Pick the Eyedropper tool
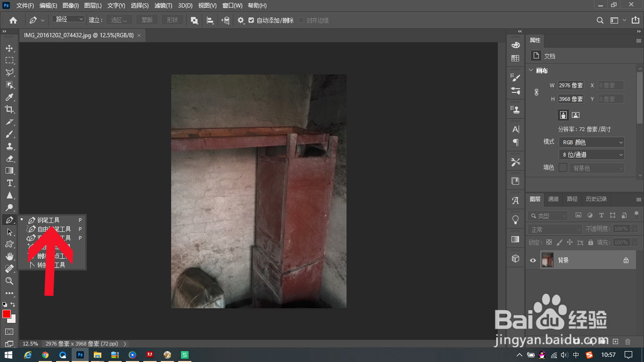This screenshot has height=362, width=644. pos(9,97)
